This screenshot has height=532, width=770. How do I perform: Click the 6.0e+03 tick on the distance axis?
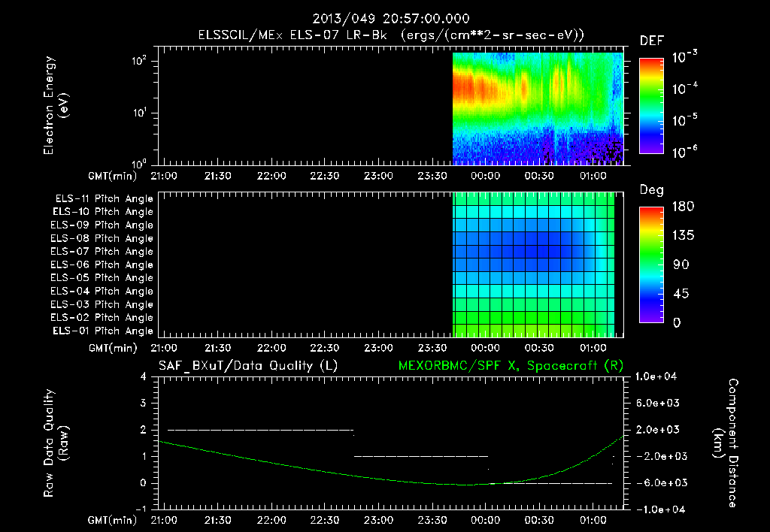coord(657,404)
